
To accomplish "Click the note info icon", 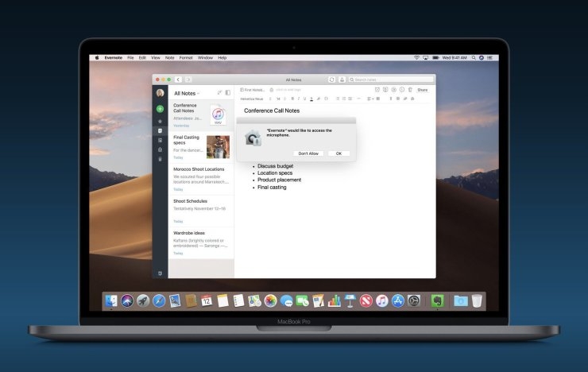I will pyautogui.click(x=401, y=90).
